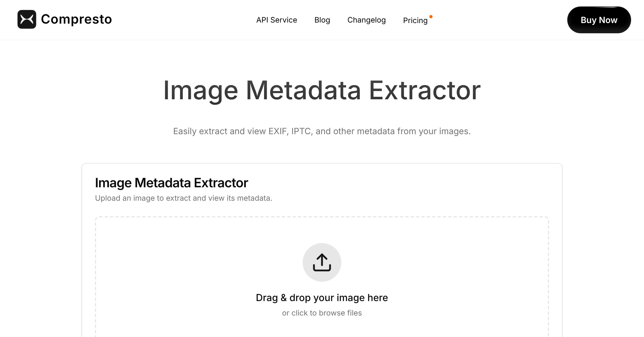Open the Changelog menu item

coord(366,20)
